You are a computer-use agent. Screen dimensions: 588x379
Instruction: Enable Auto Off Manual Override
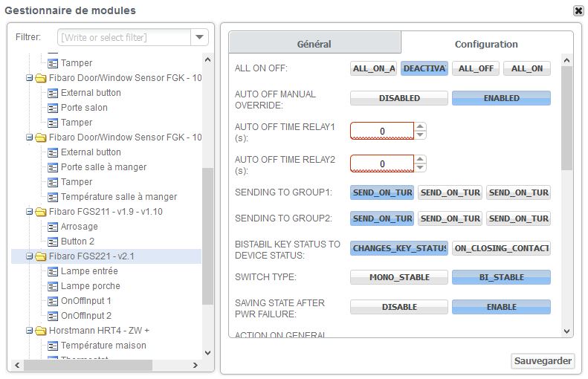pyautogui.click(x=501, y=98)
